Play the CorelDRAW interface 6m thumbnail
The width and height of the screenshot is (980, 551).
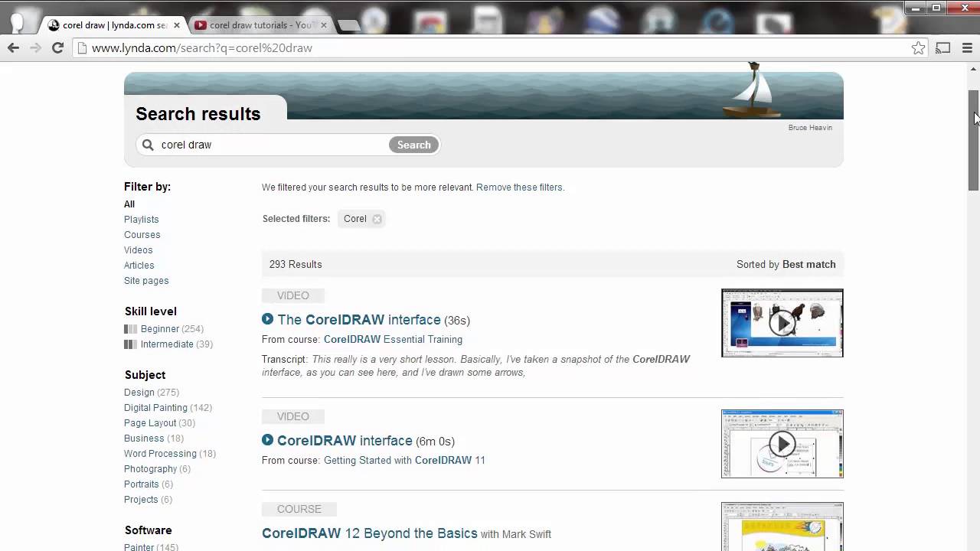782,444
